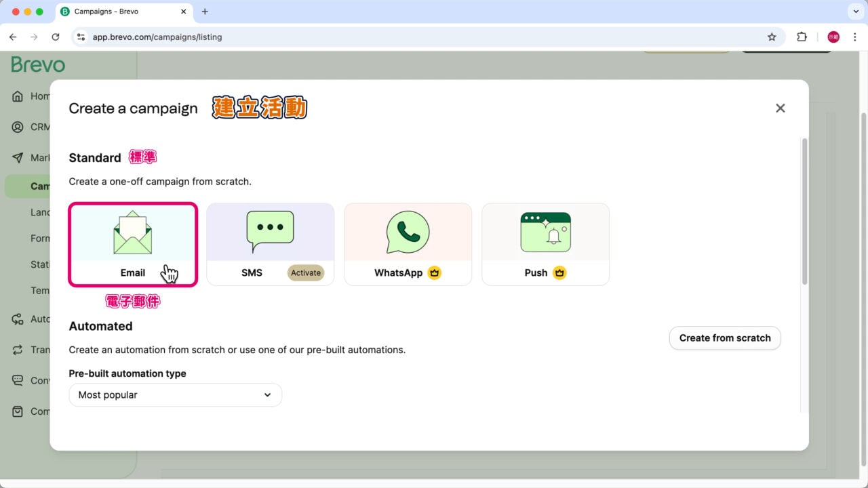868x488 pixels.
Task: Select the WhatsApp campaign icon
Action: coord(408,231)
